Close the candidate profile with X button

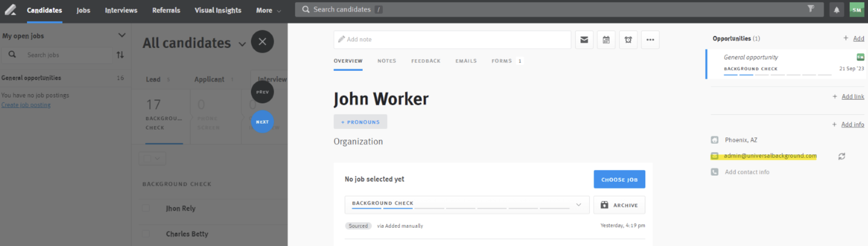pos(262,42)
